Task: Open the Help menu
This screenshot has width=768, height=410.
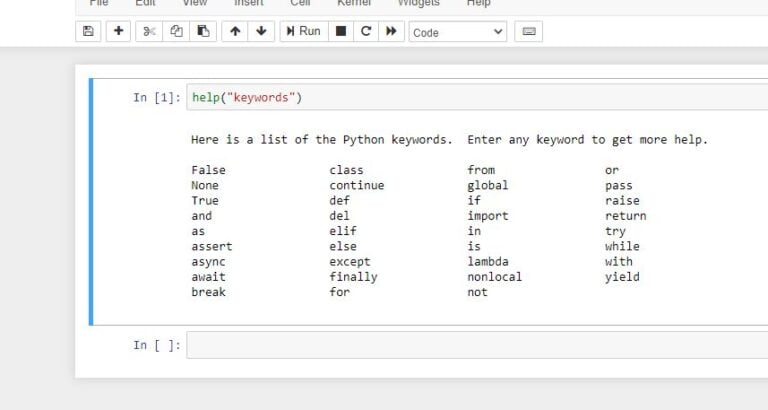Action: [479, 3]
